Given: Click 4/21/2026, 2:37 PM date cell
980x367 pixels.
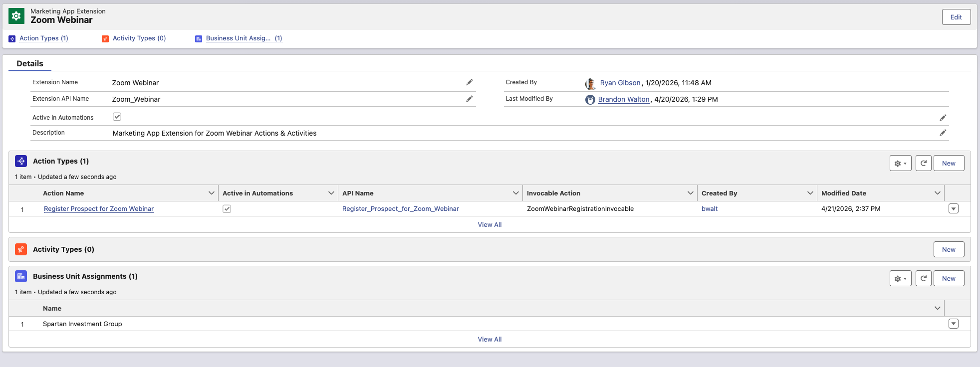Looking at the screenshot, I should (x=851, y=209).
